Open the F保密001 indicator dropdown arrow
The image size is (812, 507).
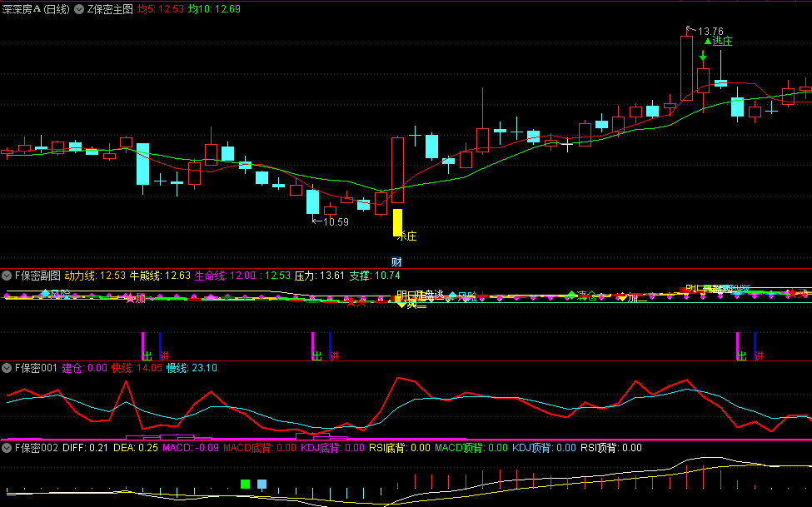(7, 368)
